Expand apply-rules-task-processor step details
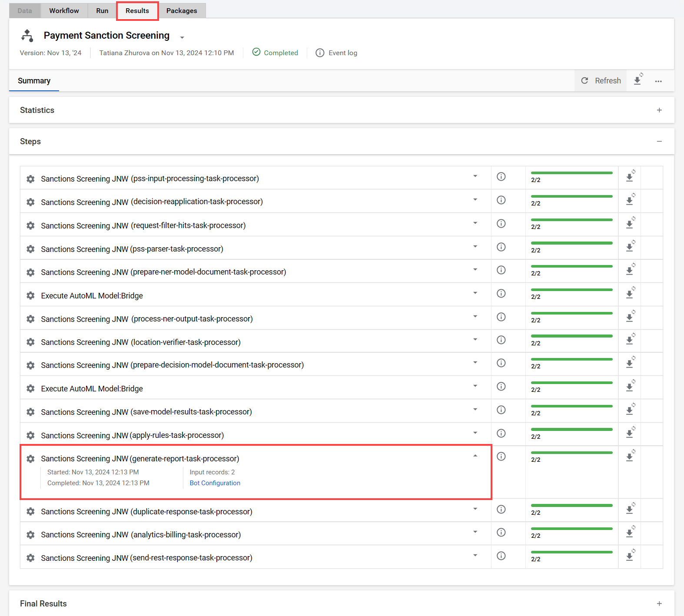The image size is (684, 616). 475,432
